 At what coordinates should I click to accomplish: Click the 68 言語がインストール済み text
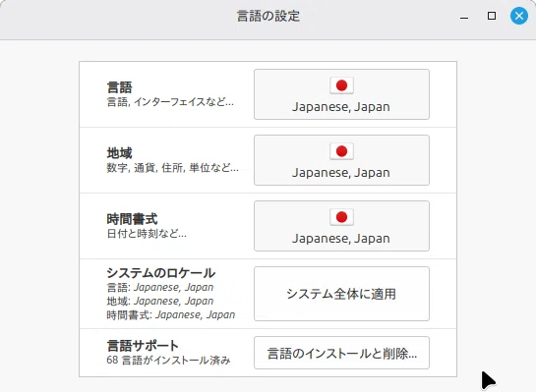[x=168, y=361]
